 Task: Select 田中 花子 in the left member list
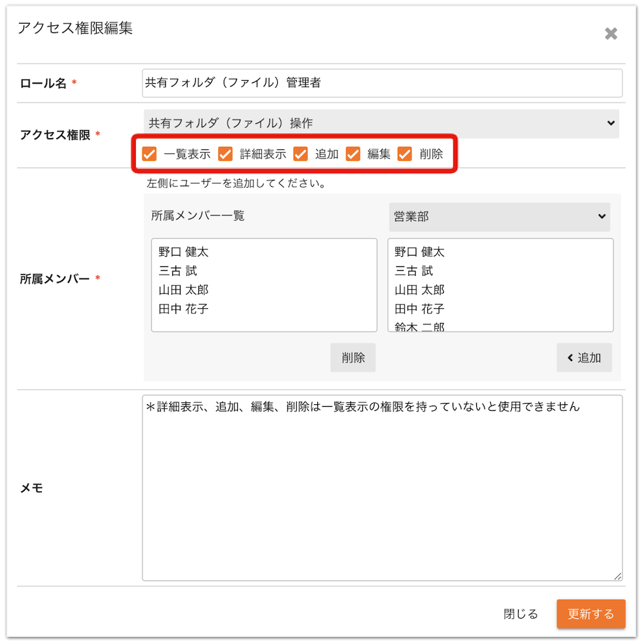pyautogui.click(x=184, y=309)
